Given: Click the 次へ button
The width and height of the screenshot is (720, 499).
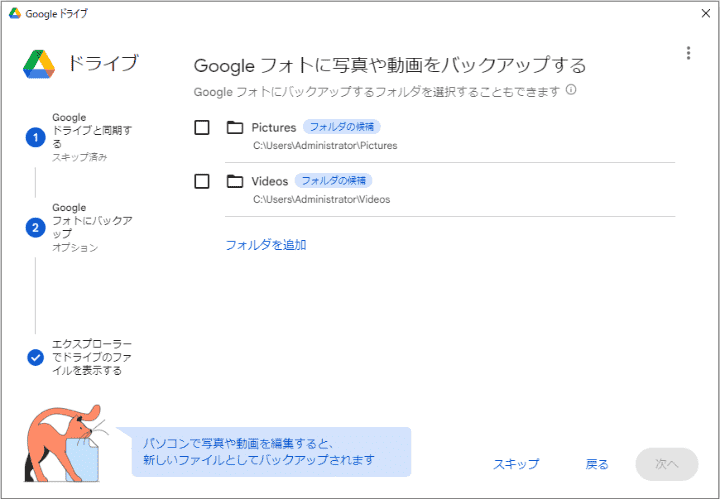Looking at the screenshot, I should point(666,464).
